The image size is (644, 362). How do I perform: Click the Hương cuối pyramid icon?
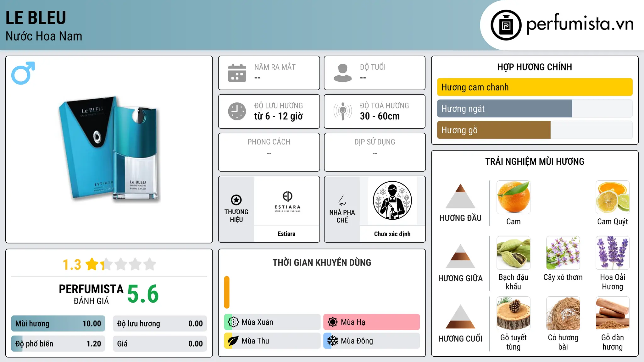click(x=460, y=316)
